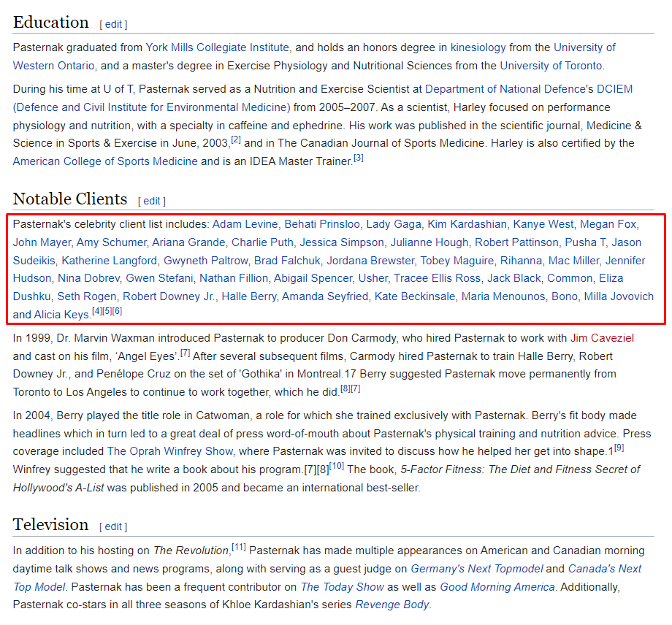Click the Revenge Body link
672x625 pixels.
(392, 605)
